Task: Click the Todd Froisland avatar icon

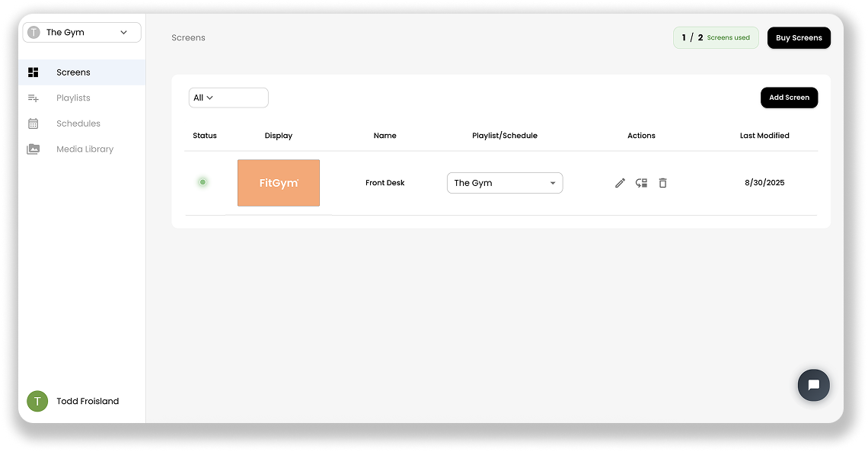Action: 37,401
